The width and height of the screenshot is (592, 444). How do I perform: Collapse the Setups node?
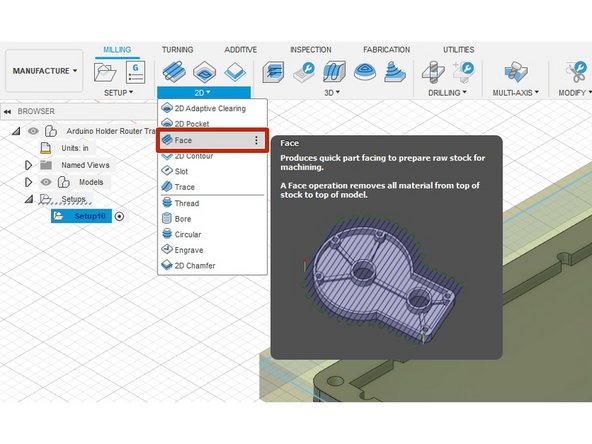pos(29,199)
